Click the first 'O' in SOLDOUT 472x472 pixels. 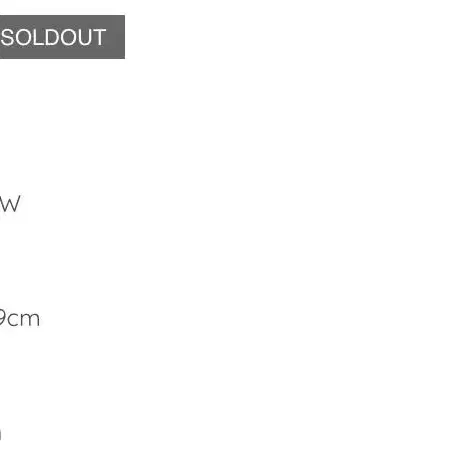click(x=24, y=37)
